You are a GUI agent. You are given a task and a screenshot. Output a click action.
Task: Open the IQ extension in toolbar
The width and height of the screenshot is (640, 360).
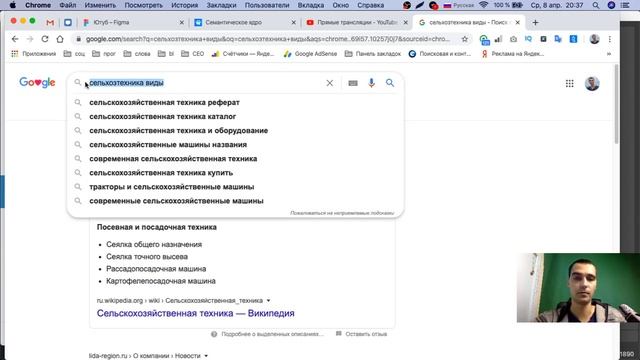[528, 39]
